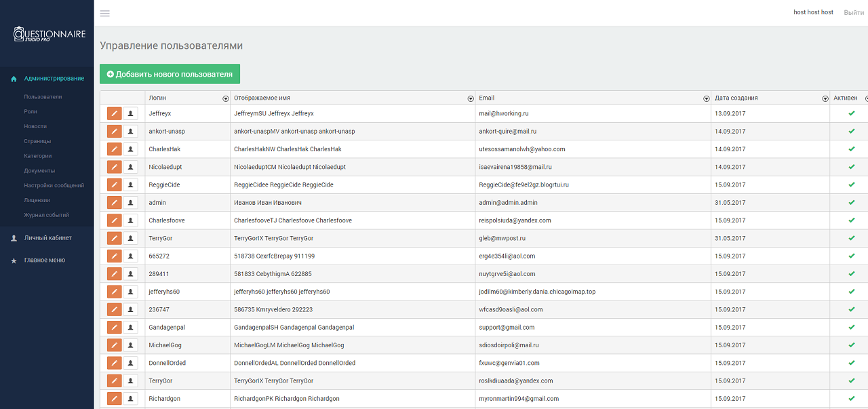The width and height of the screenshot is (868, 409).
Task: Toggle the active checkmark for admin
Action: coord(851,202)
